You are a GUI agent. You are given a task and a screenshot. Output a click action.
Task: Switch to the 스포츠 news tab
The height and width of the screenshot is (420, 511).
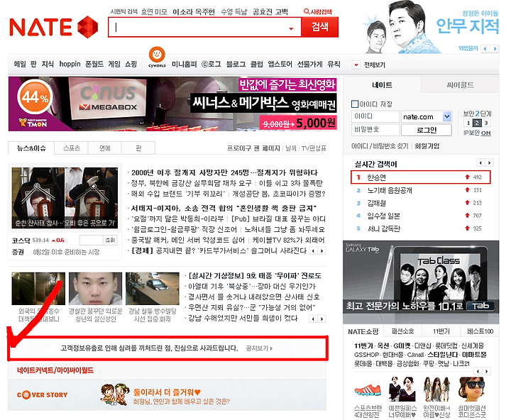click(x=72, y=148)
